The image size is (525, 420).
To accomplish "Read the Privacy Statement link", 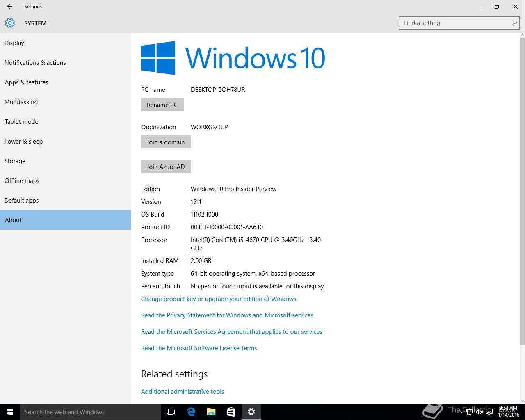I will pos(227,315).
